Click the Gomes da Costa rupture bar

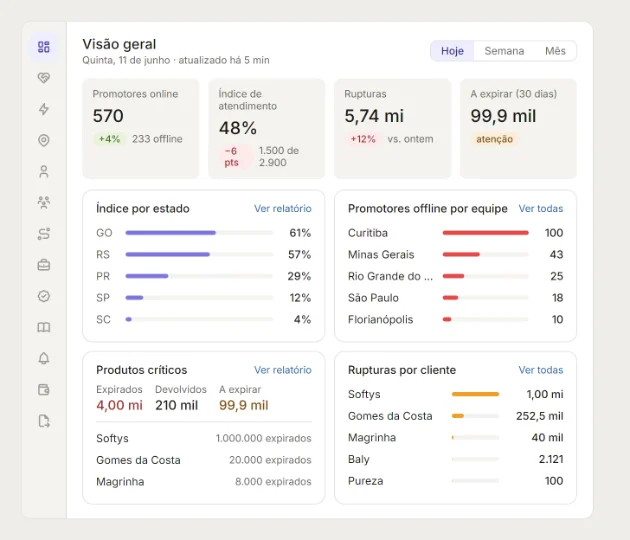point(475,416)
